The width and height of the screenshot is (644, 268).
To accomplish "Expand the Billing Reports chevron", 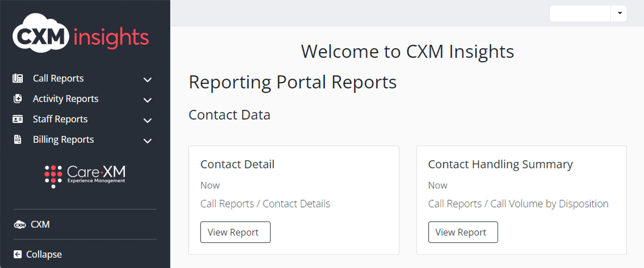I will 147,141.
